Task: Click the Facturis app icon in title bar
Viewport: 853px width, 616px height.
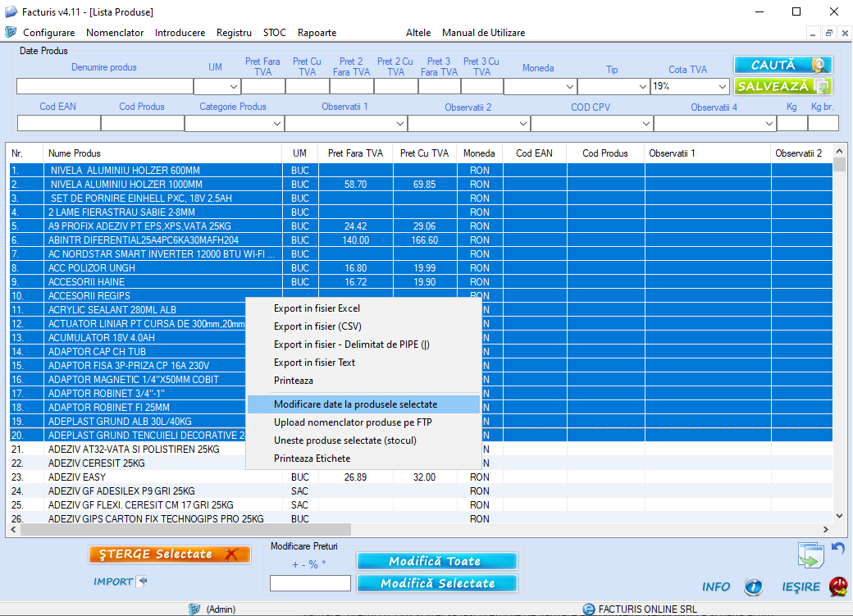Action: coord(11,11)
